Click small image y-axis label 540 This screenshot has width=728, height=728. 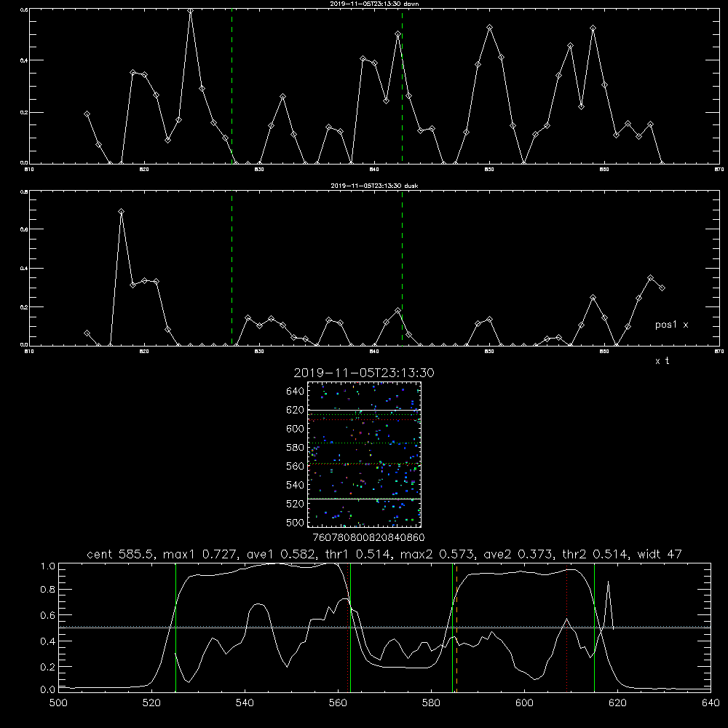tap(296, 485)
